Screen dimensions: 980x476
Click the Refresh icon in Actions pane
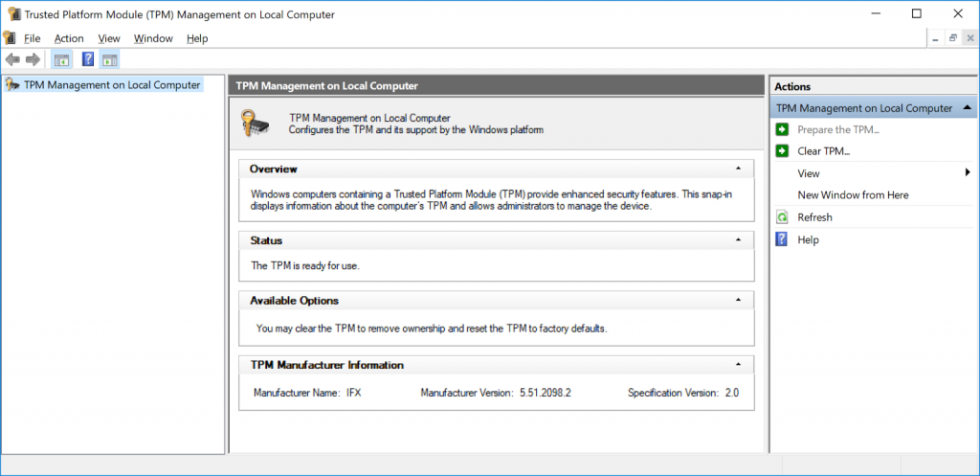pos(782,217)
